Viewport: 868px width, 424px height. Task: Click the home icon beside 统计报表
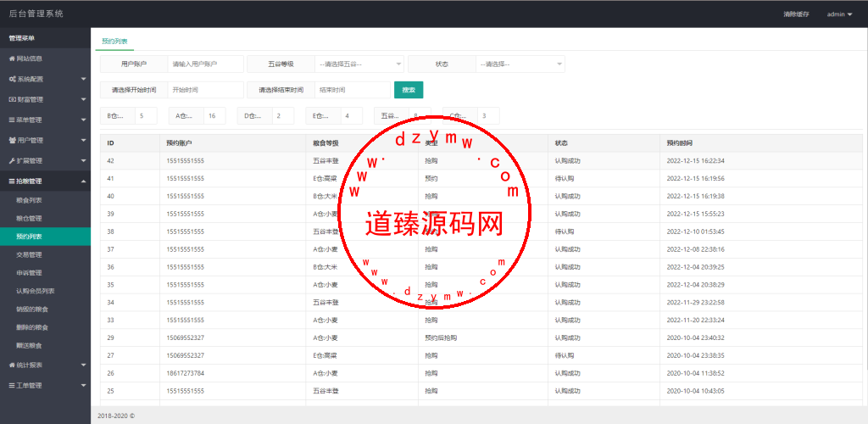click(x=12, y=365)
